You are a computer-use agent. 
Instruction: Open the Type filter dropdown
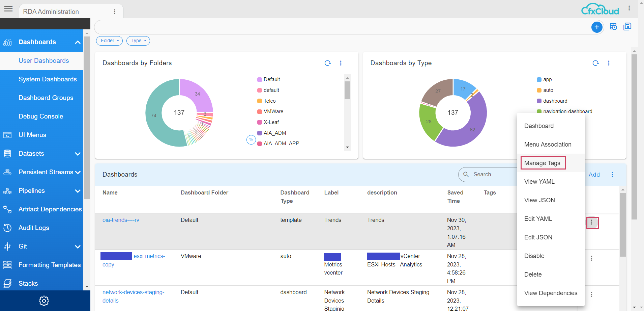[x=138, y=41]
